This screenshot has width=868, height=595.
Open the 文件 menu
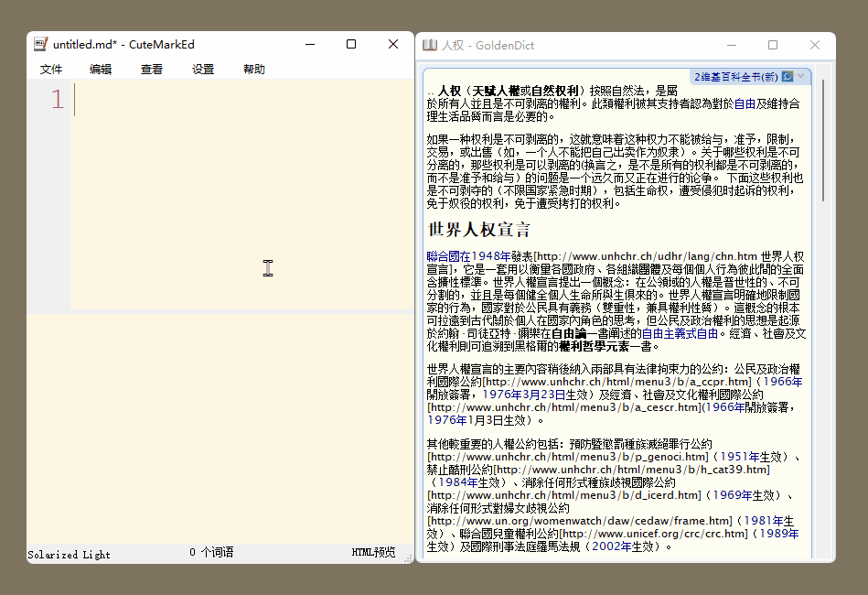(51, 70)
